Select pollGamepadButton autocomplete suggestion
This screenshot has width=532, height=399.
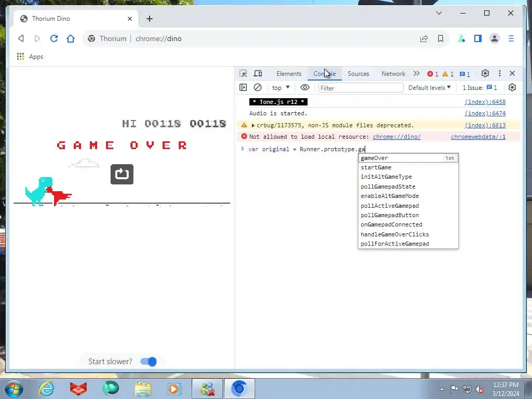click(x=408, y=215)
